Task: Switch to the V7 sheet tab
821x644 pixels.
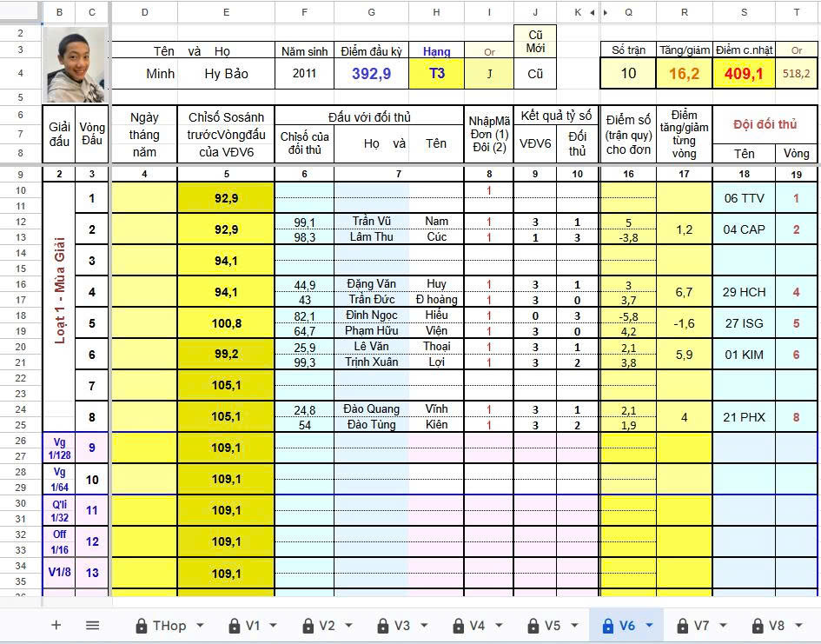Action: (x=701, y=625)
